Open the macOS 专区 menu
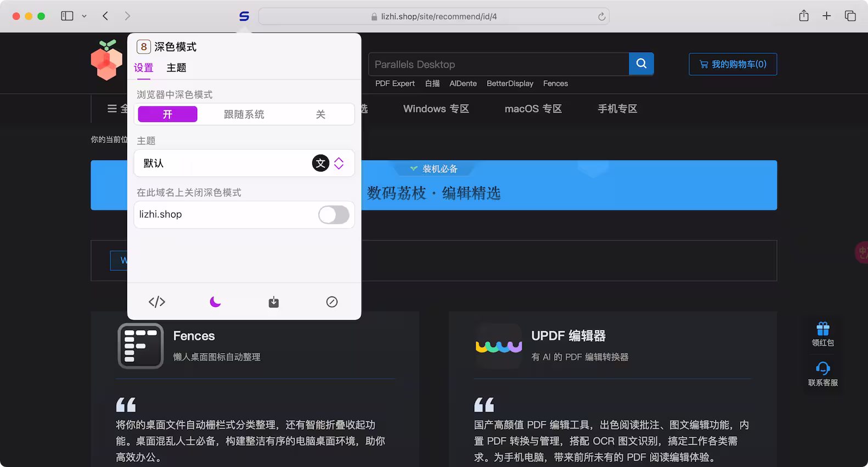Image resolution: width=868 pixels, height=467 pixels. (533, 109)
